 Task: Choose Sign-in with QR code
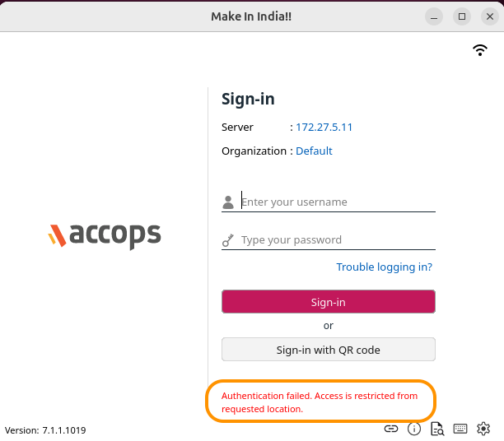point(328,350)
